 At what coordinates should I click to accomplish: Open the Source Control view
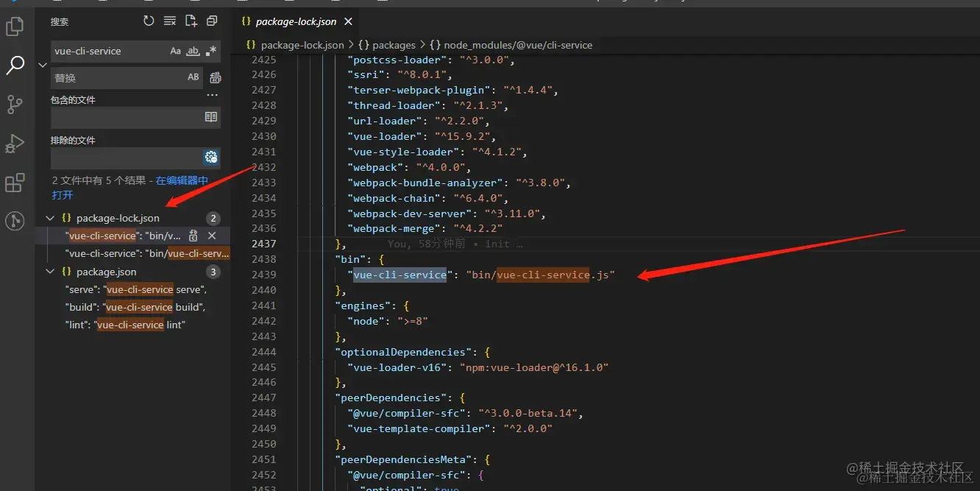point(15,105)
